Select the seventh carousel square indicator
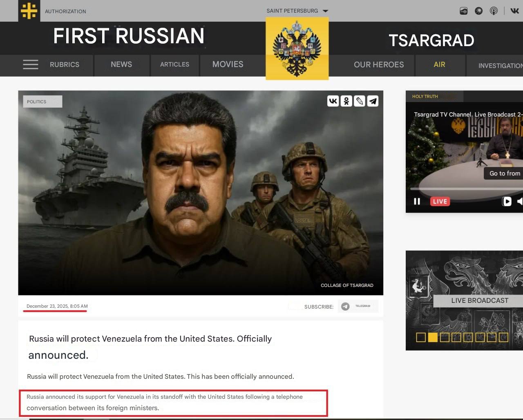Image resolution: width=523 pixels, height=420 pixels. (x=492, y=337)
